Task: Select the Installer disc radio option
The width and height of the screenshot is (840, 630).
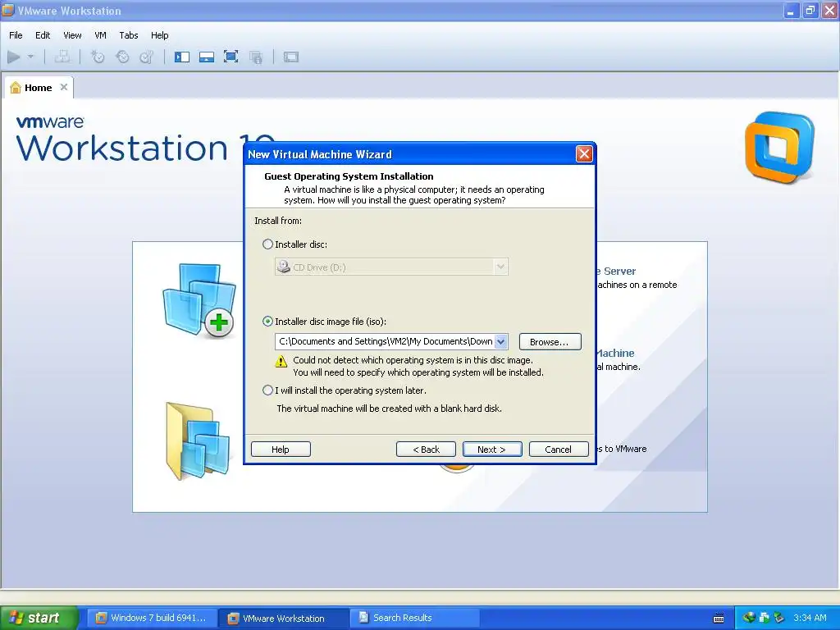Action: 267,244
